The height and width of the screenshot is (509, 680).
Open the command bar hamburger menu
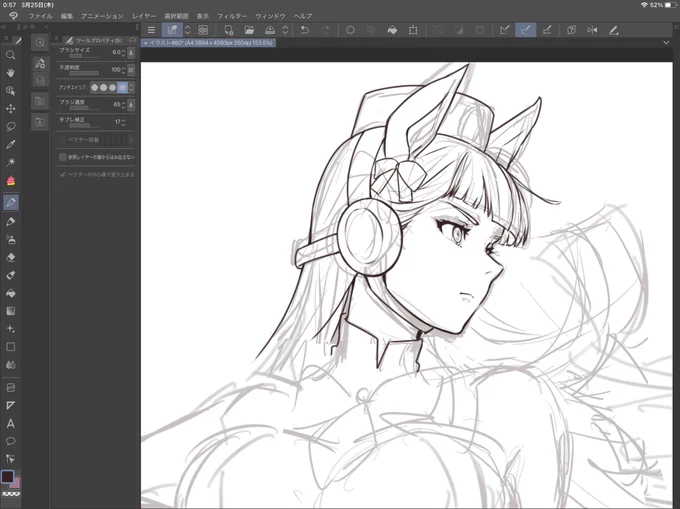(151, 30)
